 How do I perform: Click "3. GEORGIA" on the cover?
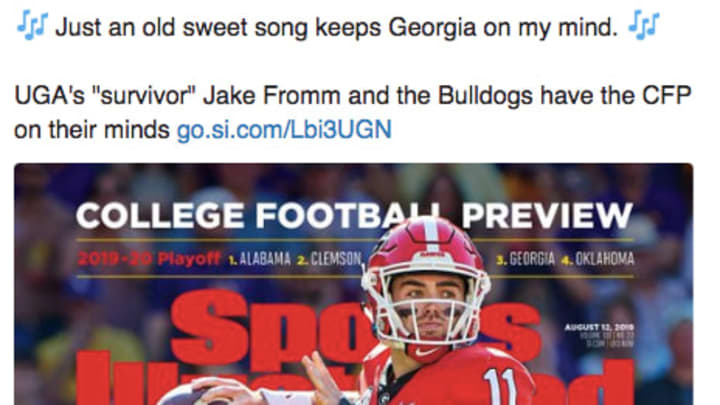click(526, 259)
